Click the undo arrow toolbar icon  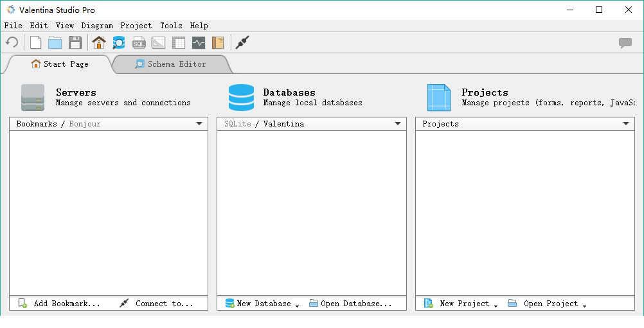point(12,43)
